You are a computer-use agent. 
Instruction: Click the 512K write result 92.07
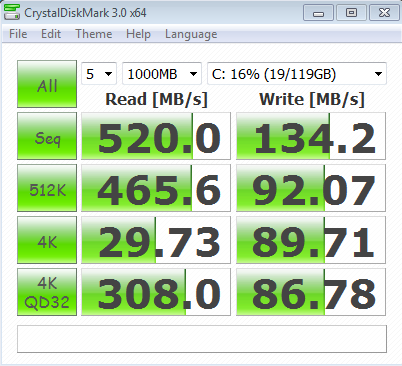click(x=311, y=188)
